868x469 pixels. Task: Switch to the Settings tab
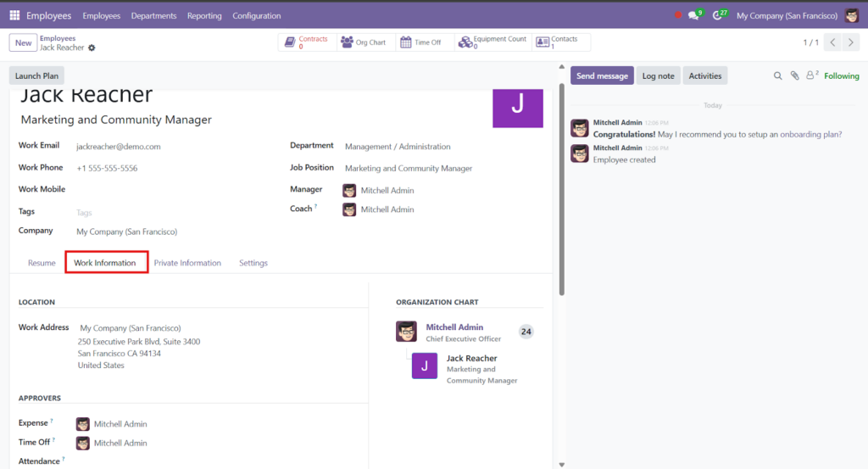[x=253, y=263]
